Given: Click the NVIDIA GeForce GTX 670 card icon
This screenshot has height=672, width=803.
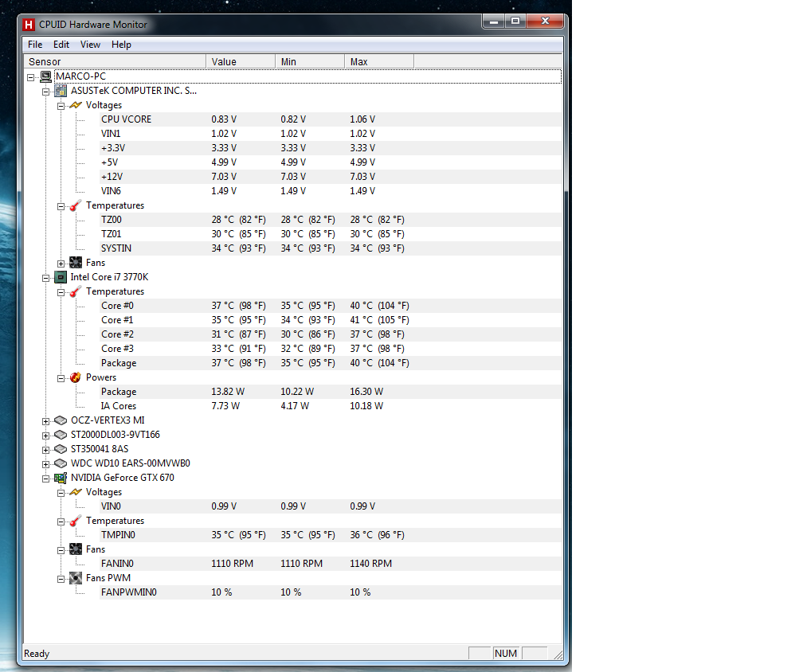Looking at the screenshot, I should (61, 478).
